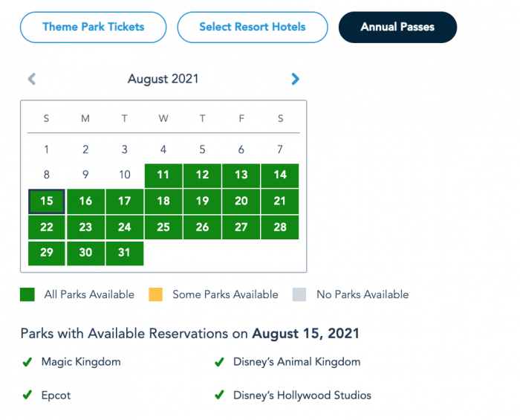Click the August 2021 month heading
This screenshot has width=520, height=420.
[163, 79]
